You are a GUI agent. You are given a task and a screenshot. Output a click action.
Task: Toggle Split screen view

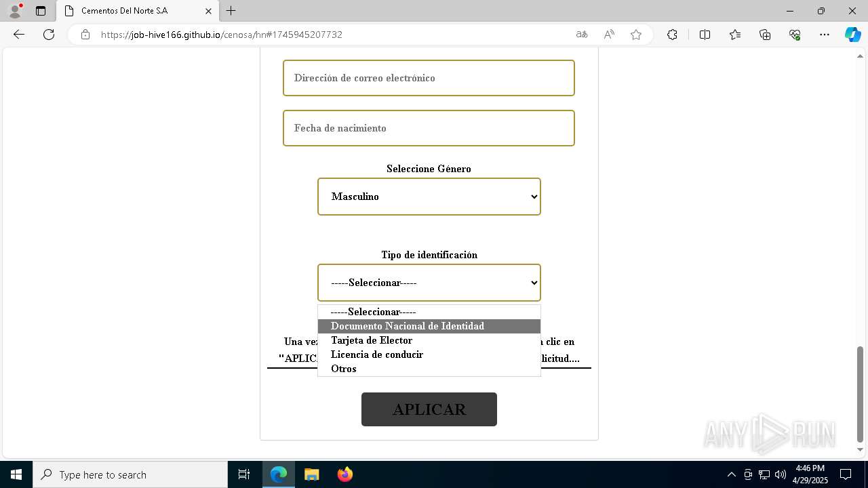705,35
